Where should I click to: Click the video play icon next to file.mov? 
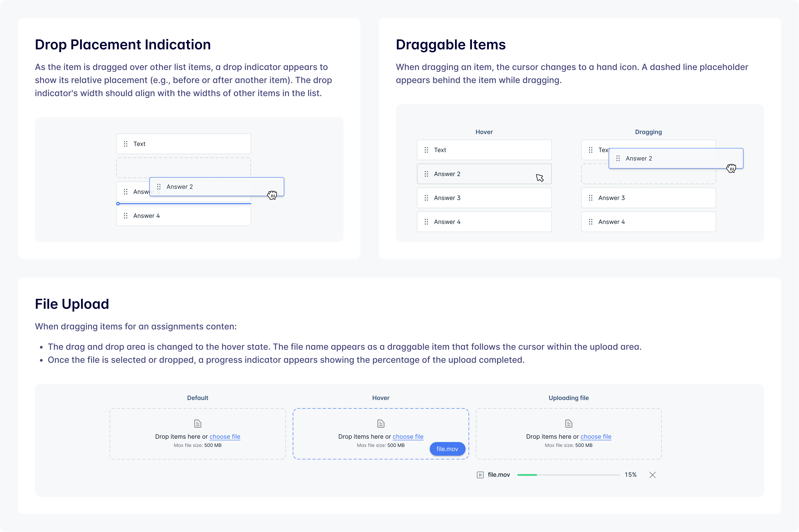[x=480, y=475]
